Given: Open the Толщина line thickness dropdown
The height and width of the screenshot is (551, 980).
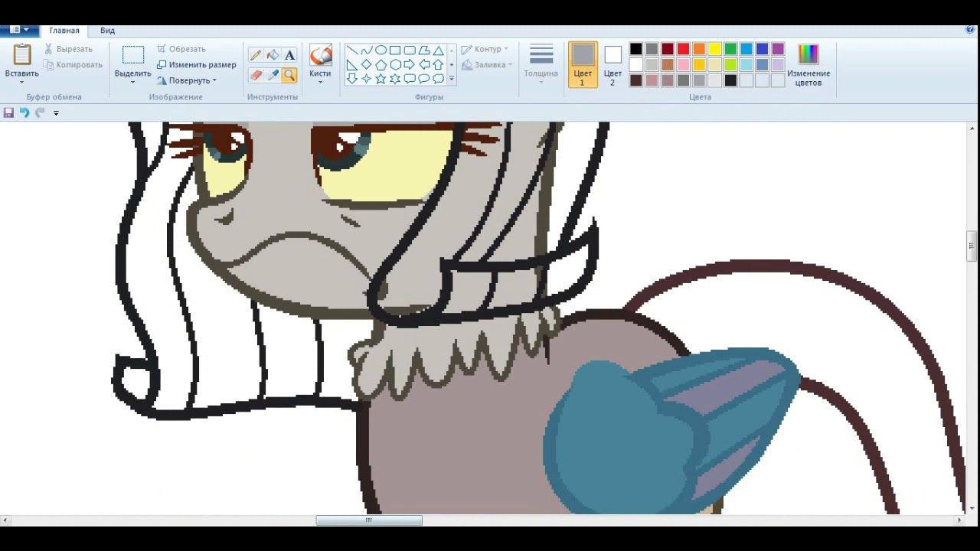Looking at the screenshot, I should [541, 64].
